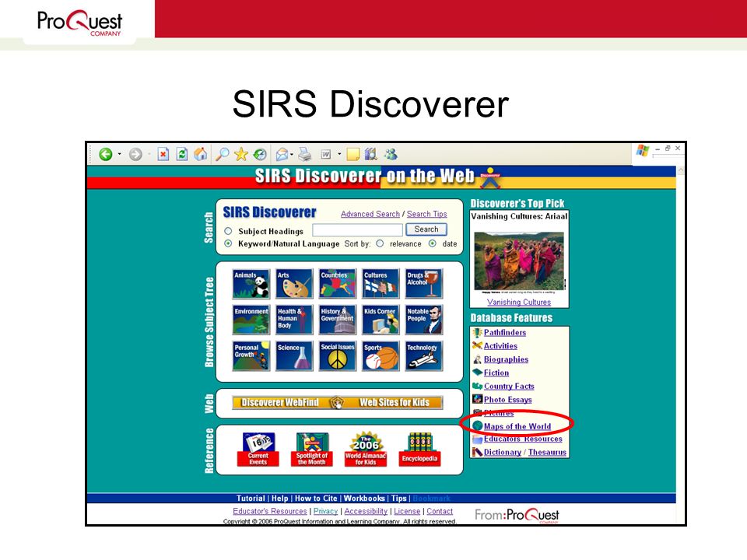The height and width of the screenshot is (560, 747).
Task: Click the gray Forward arrow button
Action: click(135, 154)
